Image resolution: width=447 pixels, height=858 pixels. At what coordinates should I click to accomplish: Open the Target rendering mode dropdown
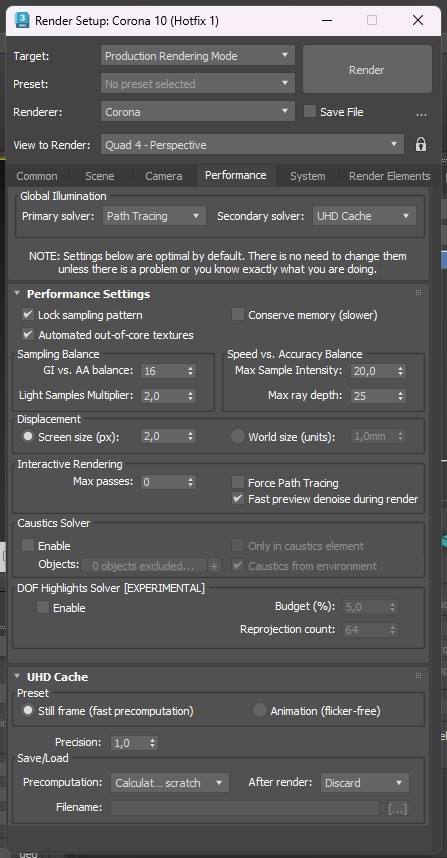click(x=198, y=56)
